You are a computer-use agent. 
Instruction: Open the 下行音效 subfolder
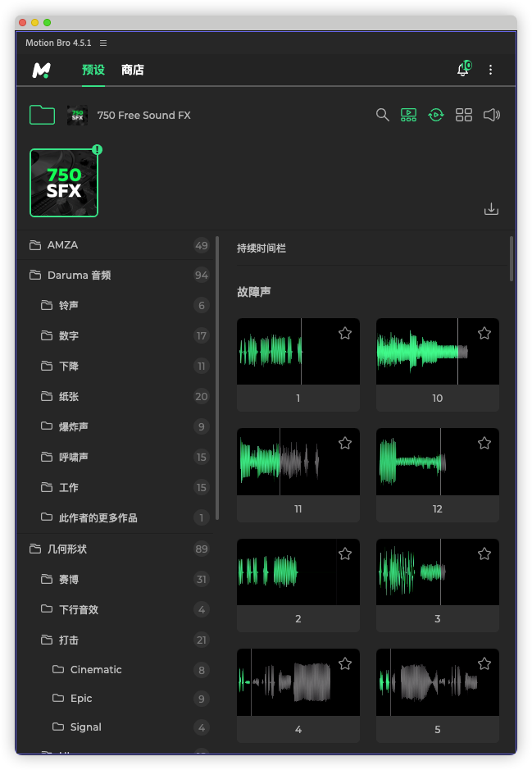[116, 610]
